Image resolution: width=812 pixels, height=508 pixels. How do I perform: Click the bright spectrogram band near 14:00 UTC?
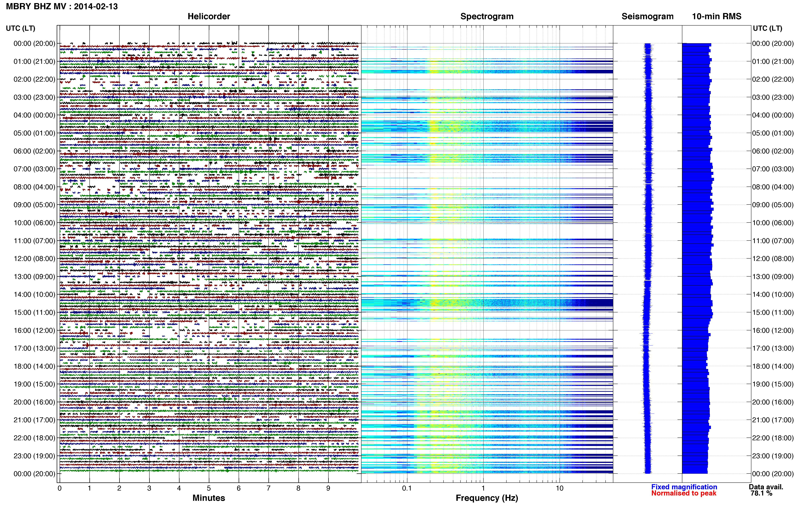pos(487,303)
